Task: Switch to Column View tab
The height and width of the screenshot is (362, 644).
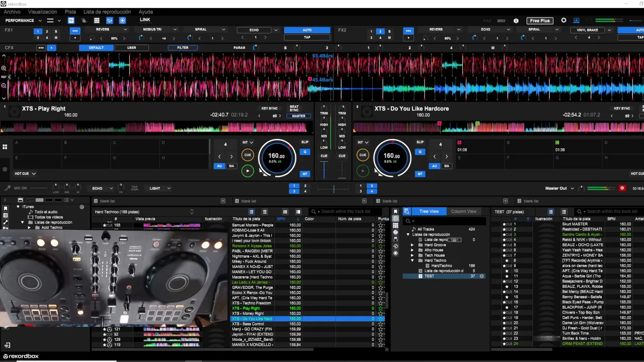Action: pos(463,212)
